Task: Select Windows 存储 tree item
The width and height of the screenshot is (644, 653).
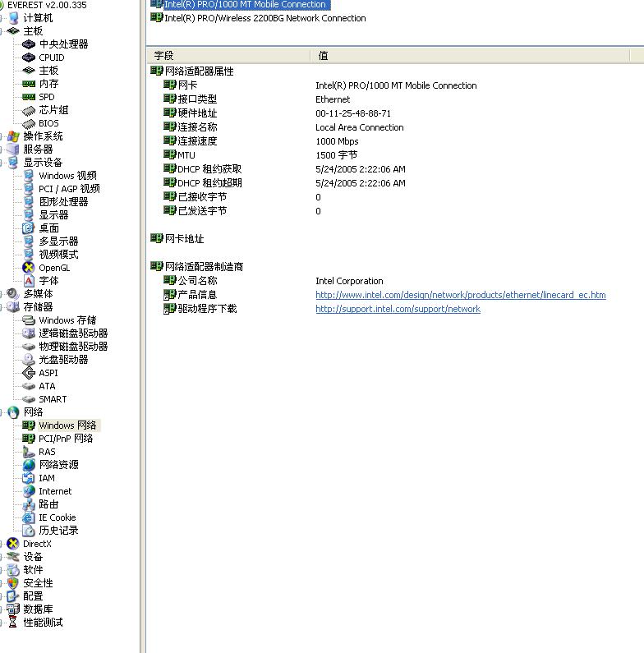Action: pyautogui.click(x=67, y=320)
